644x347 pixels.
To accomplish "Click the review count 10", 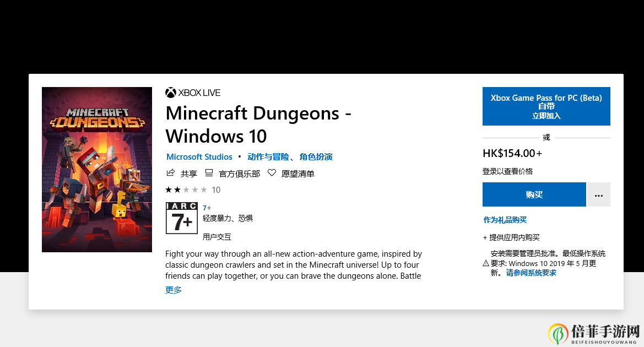I will 216,190.
